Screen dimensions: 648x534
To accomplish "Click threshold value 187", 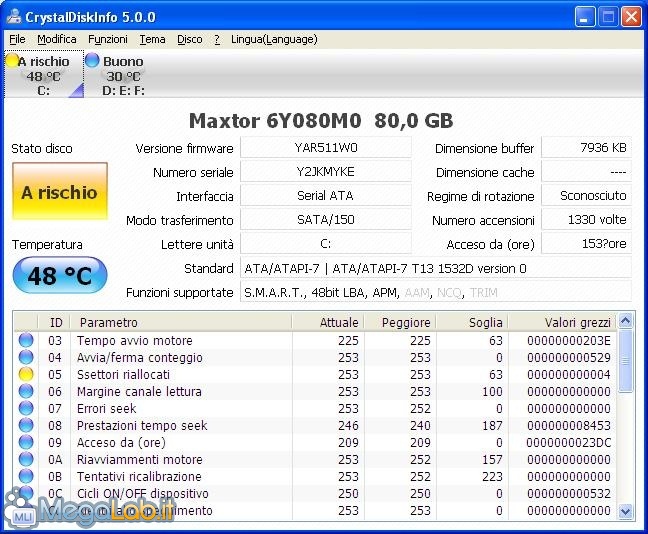I will tap(492, 425).
